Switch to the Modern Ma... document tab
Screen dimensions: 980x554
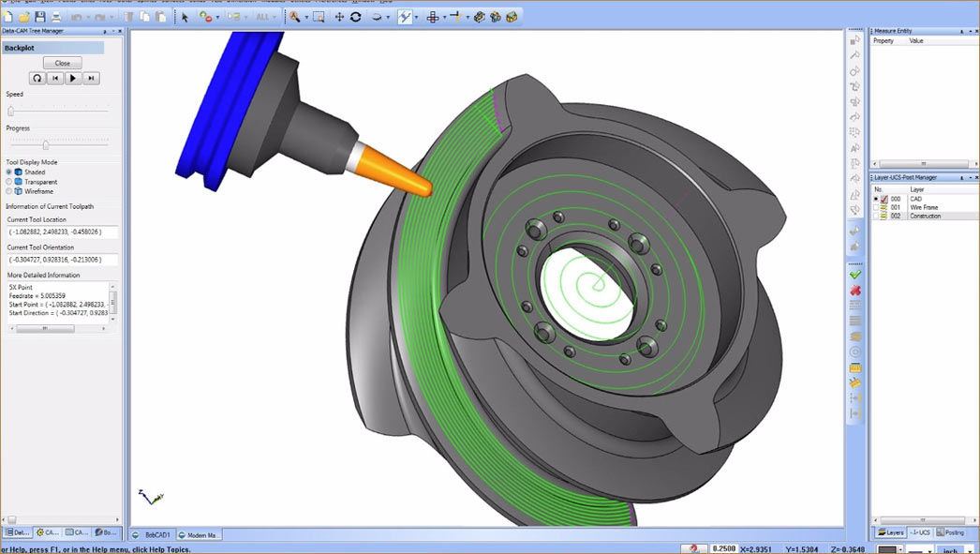coord(198,535)
